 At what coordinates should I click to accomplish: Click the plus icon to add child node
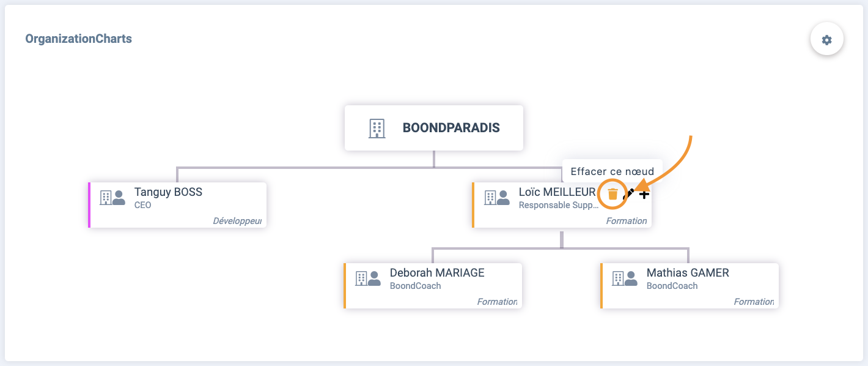coord(644,194)
